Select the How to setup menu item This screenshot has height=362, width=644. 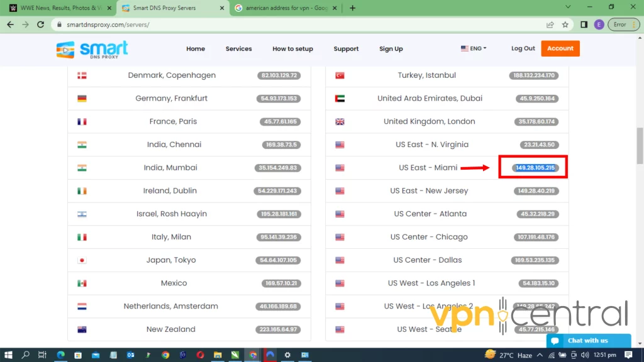(292, 48)
